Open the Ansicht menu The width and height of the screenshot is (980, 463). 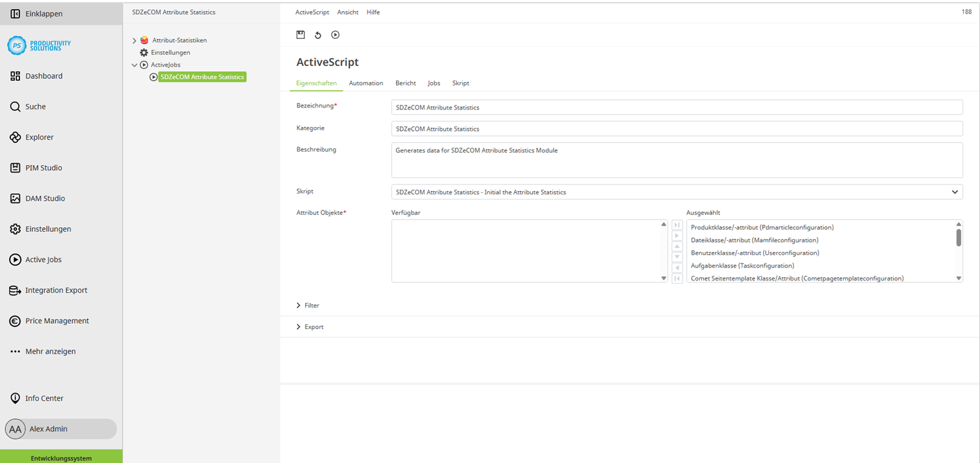(x=347, y=12)
